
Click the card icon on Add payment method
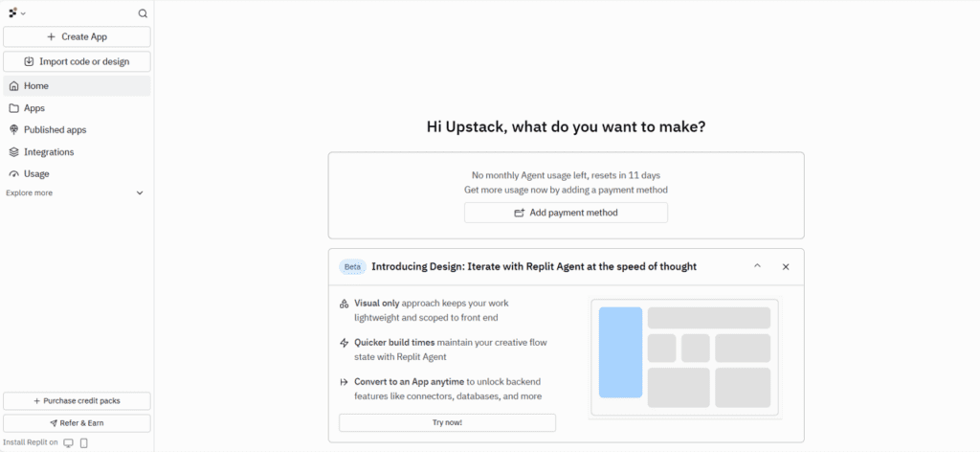point(519,213)
